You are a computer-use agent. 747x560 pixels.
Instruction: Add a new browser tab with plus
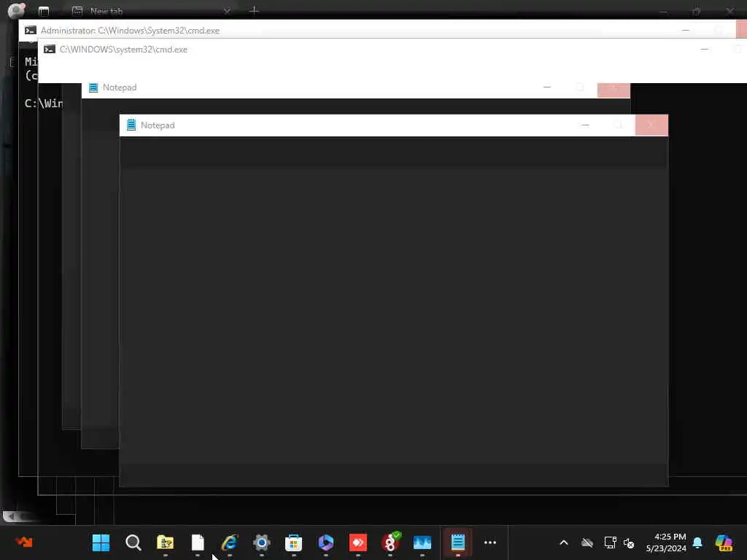255,10
